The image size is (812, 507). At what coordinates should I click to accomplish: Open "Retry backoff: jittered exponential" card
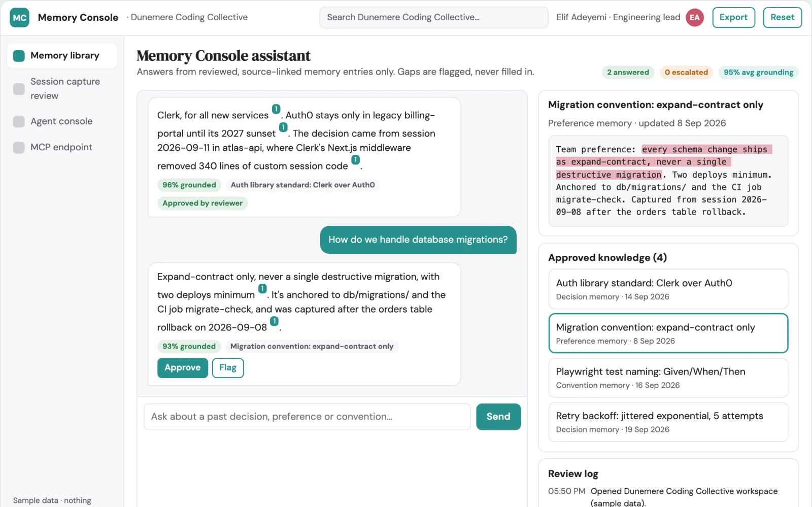tap(668, 422)
